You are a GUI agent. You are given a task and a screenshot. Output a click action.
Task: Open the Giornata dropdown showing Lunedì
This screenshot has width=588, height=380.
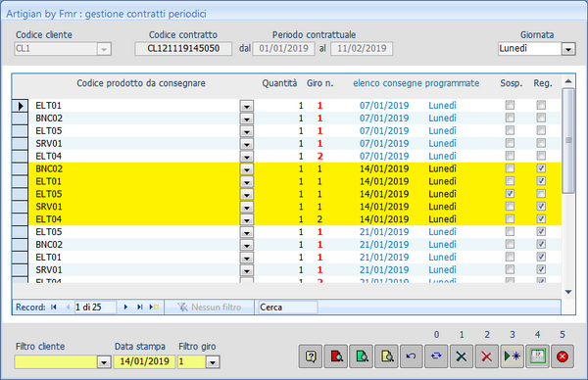click(568, 49)
